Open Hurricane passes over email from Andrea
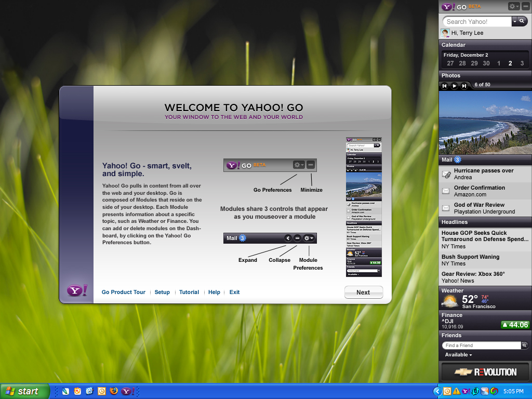The height and width of the screenshot is (399, 532). [485, 174]
